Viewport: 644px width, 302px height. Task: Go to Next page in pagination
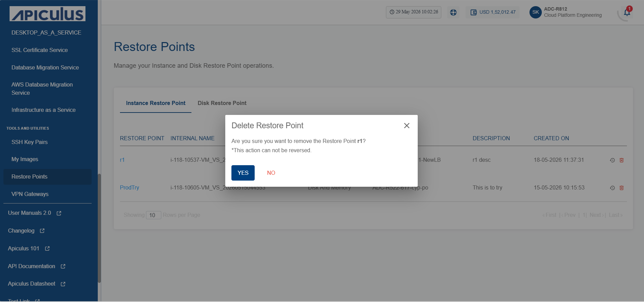596,215
